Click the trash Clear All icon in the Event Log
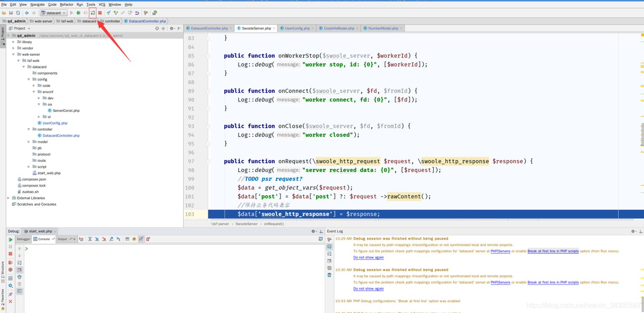The height and width of the screenshot is (313, 644). tap(329, 275)
